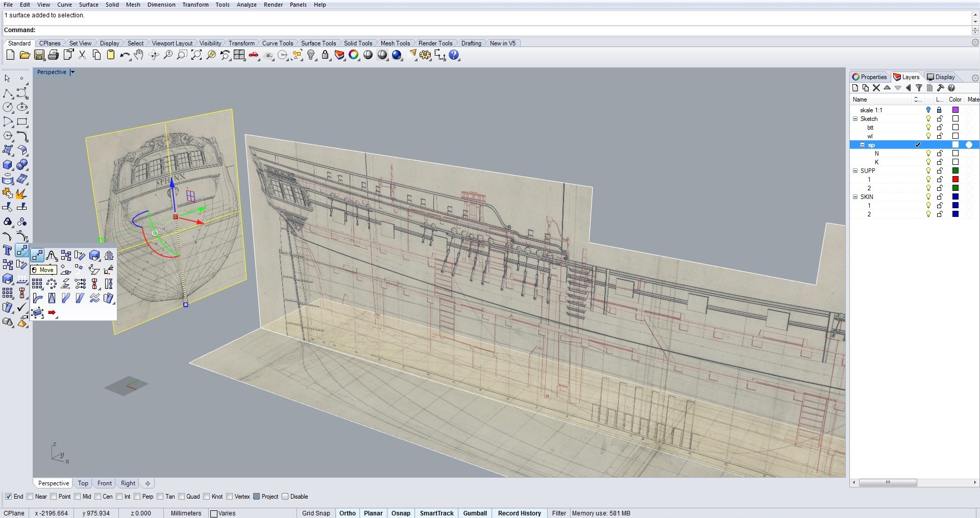Toggle Gumball in the status bar
The image size is (980, 518).
(475, 513)
